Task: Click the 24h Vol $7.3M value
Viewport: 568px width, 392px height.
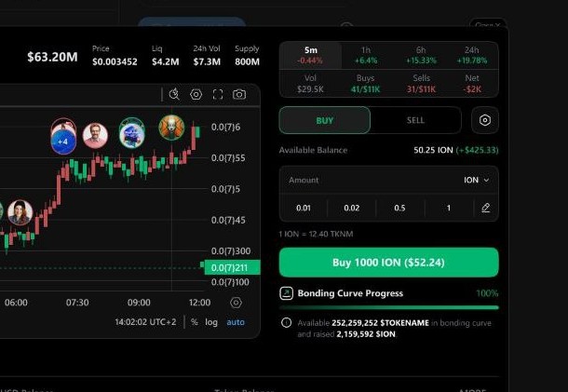Action: (207, 61)
